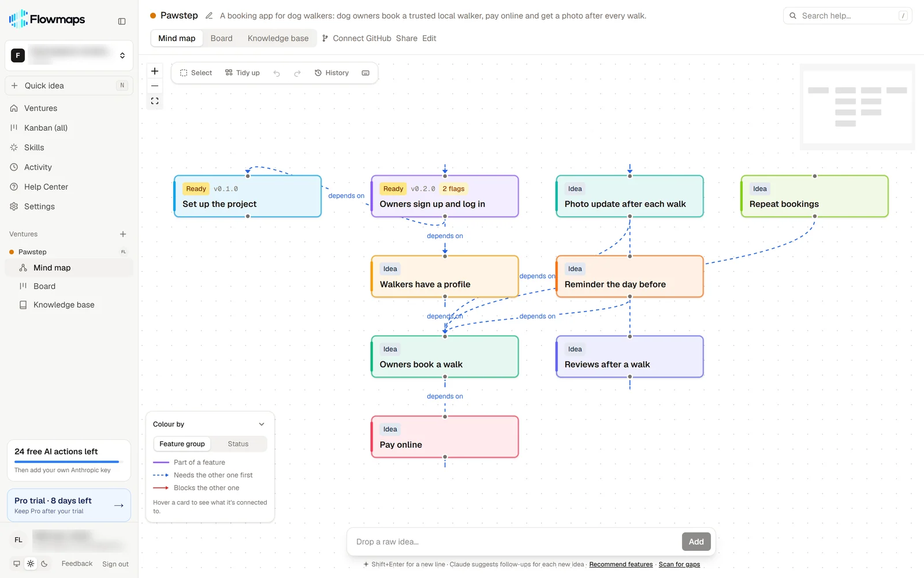Switch to the Mind map tab
The height and width of the screenshot is (578, 924).
(177, 38)
